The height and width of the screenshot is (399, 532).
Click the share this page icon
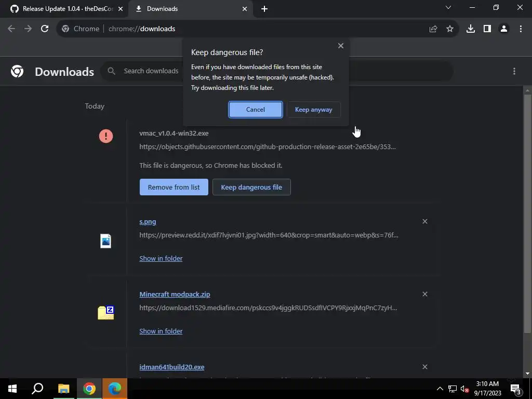click(433, 29)
